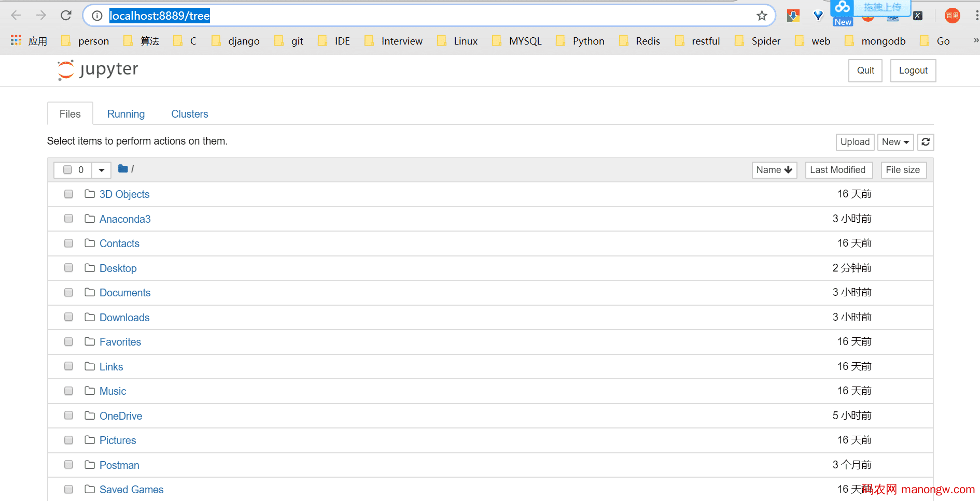Screen dimensions: 980x501
Task: Bookmark this page with star icon
Action: (x=761, y=16)
